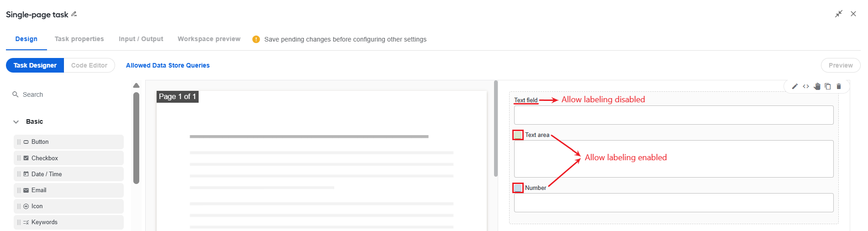868x231 pixels.
Task: Click the scroll up arrow above component list
Action: 136,85
